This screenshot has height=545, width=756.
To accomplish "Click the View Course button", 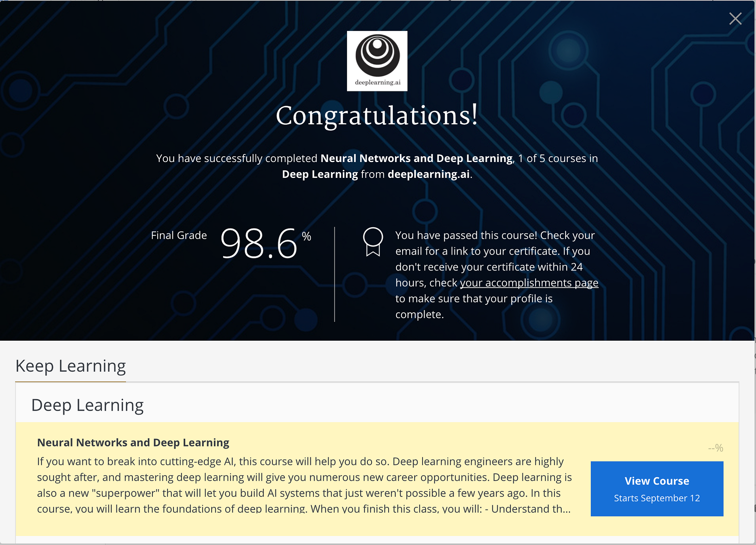I will click(657, 489).
